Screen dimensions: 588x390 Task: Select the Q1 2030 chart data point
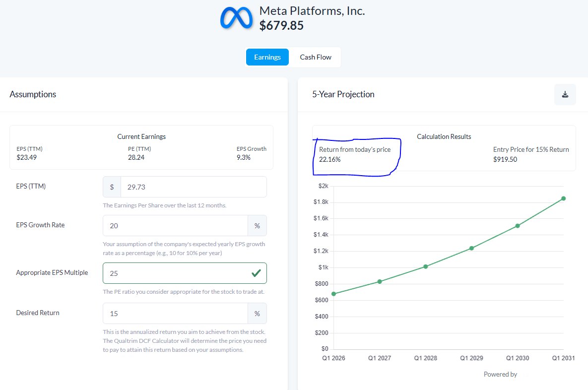click(x=518, y=226)
